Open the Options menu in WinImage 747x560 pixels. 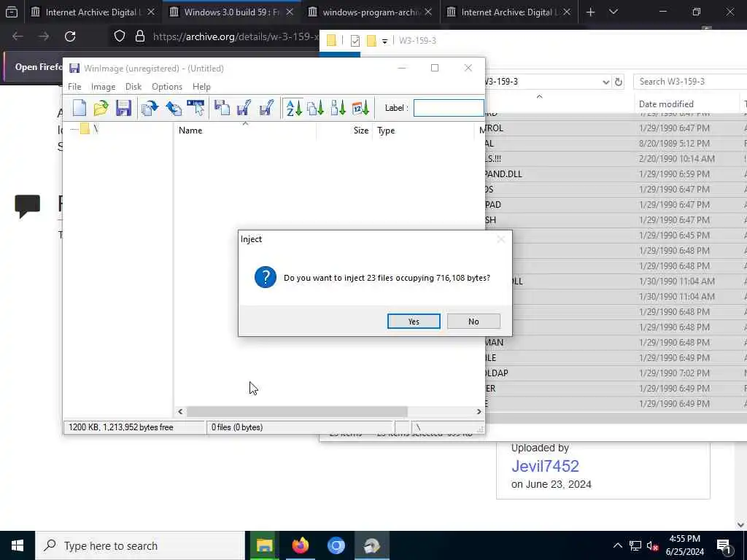point(167,87)
